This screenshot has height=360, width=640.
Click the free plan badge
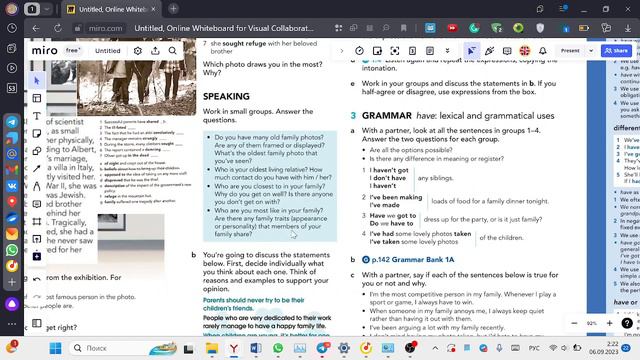click(x=73, y=50)
